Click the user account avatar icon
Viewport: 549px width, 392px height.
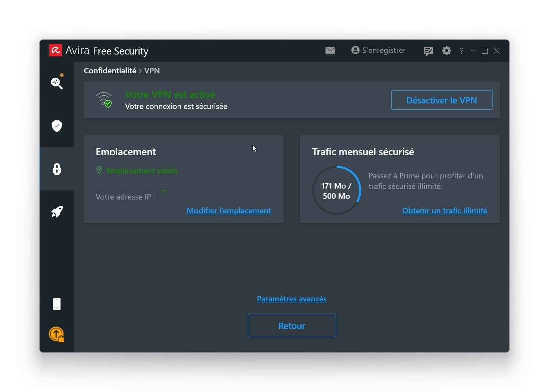355,50
